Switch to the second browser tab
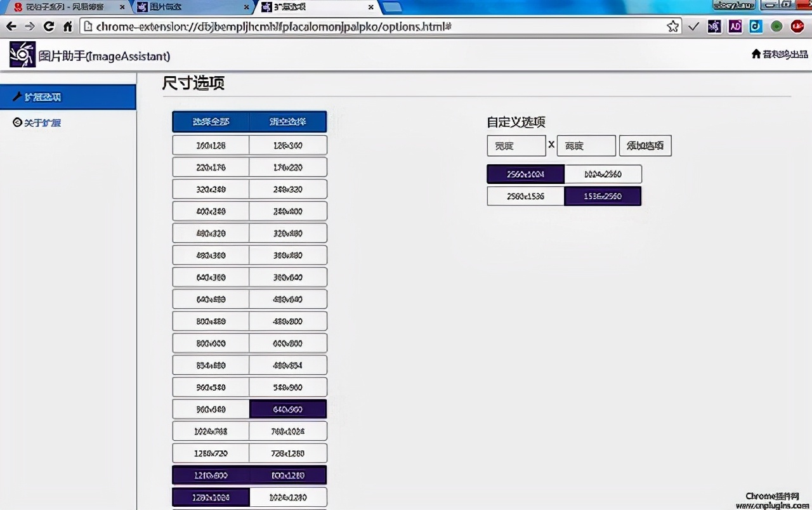Viewport: 812px width, 510px height. click(x=194, y=7)
